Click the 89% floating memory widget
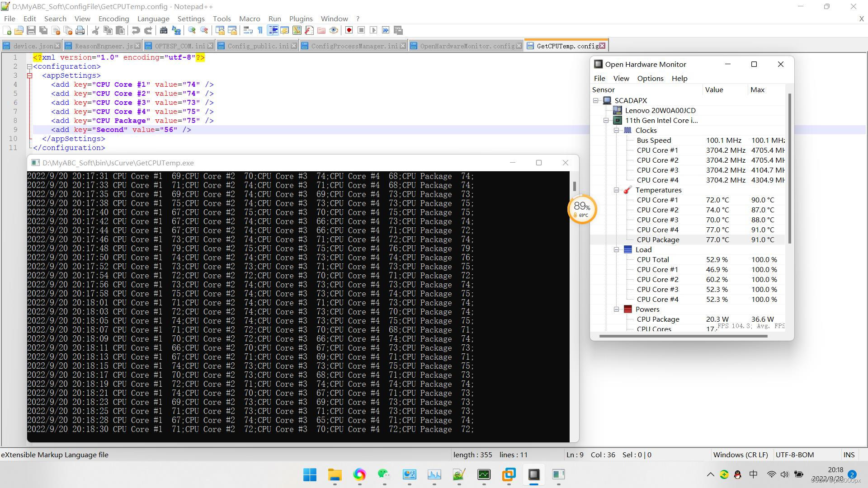868x488 pixels. point(582,209)
